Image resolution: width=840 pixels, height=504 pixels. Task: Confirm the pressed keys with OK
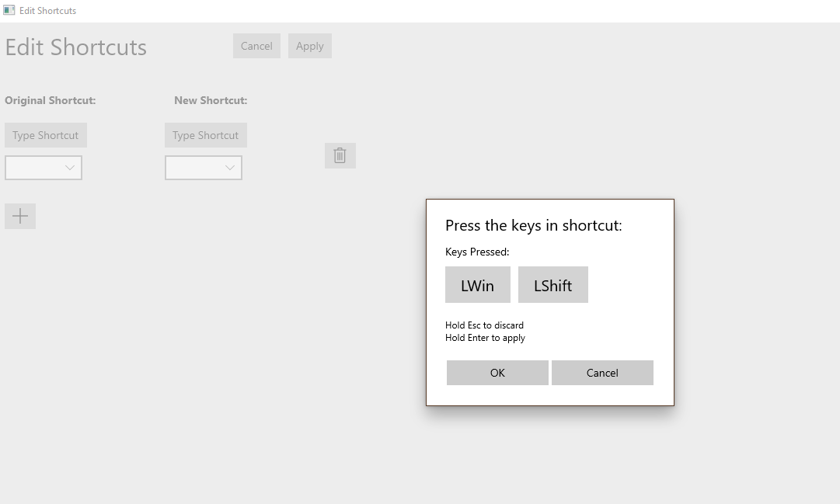tap(497, 372)
